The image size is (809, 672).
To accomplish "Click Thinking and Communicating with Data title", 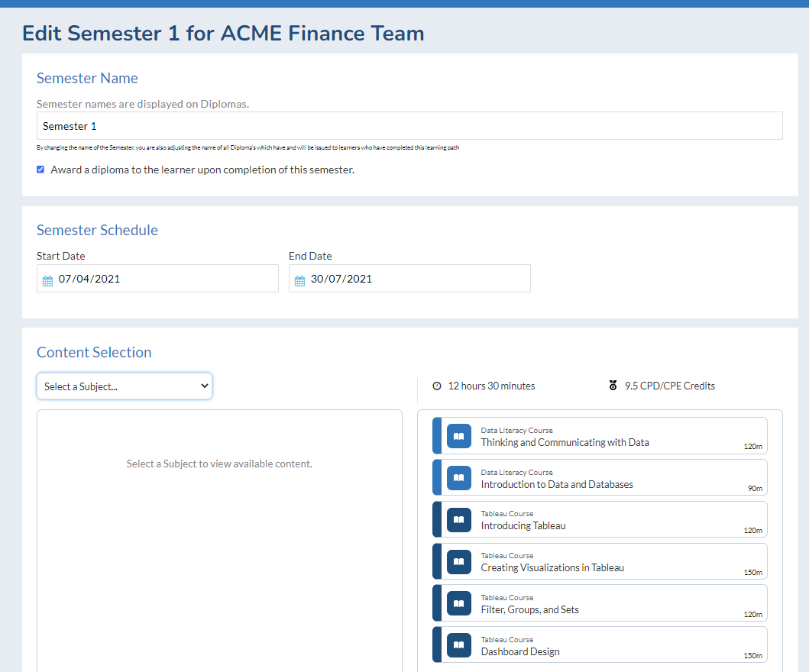I will pyautogui.click(x=565, y=442).
